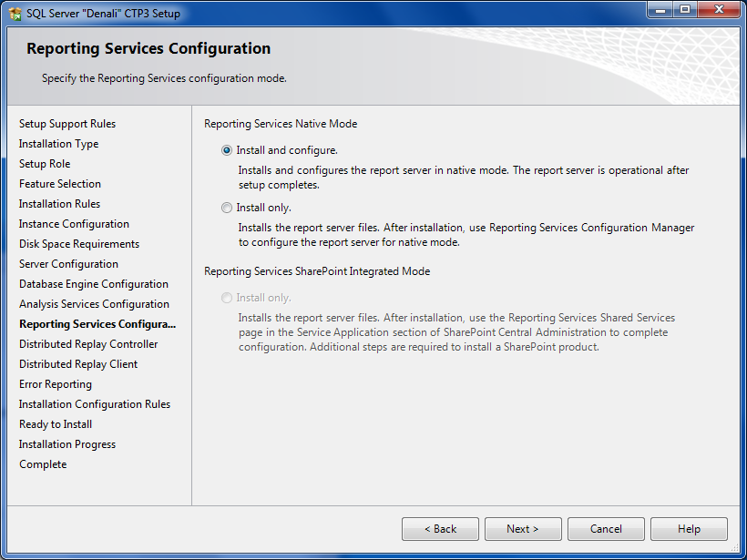The width and height of the screenshot is (747, 560).
Task: Click the SharePoint Central Administration description text
Action: 456,332
